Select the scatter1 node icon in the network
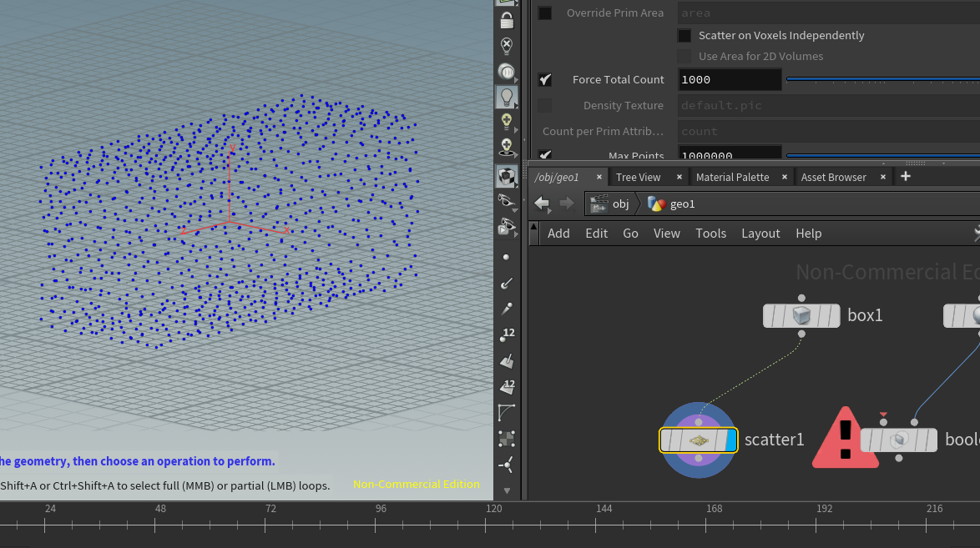Image resolution: width=980 pixels, height=548 pixels. tap(698, 440)
